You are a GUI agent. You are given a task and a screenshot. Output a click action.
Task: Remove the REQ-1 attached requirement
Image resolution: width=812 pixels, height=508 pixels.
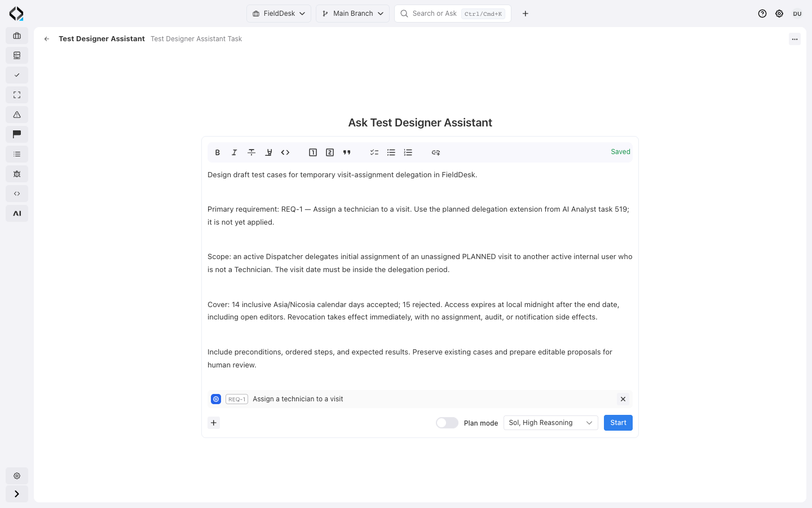[623, 399]
